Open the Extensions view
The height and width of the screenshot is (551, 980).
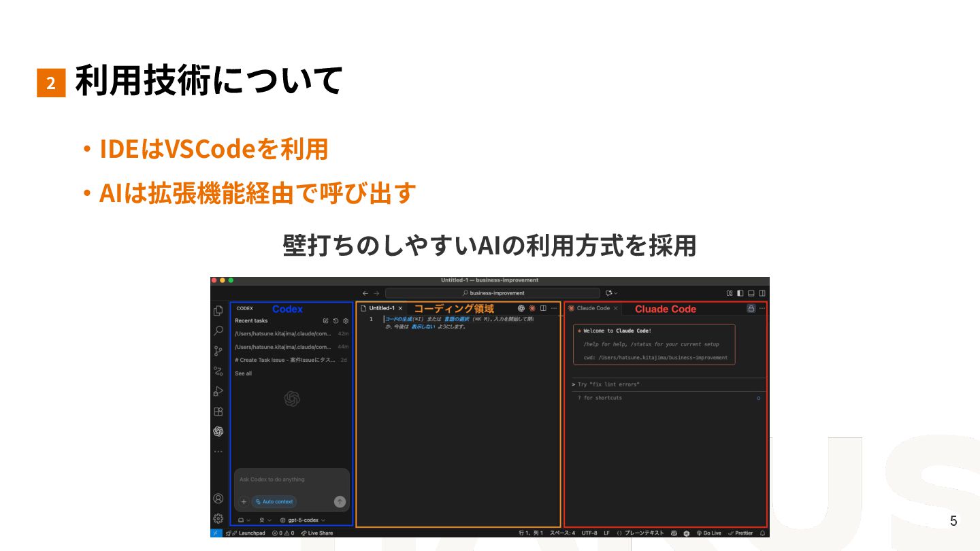point(218,412)
